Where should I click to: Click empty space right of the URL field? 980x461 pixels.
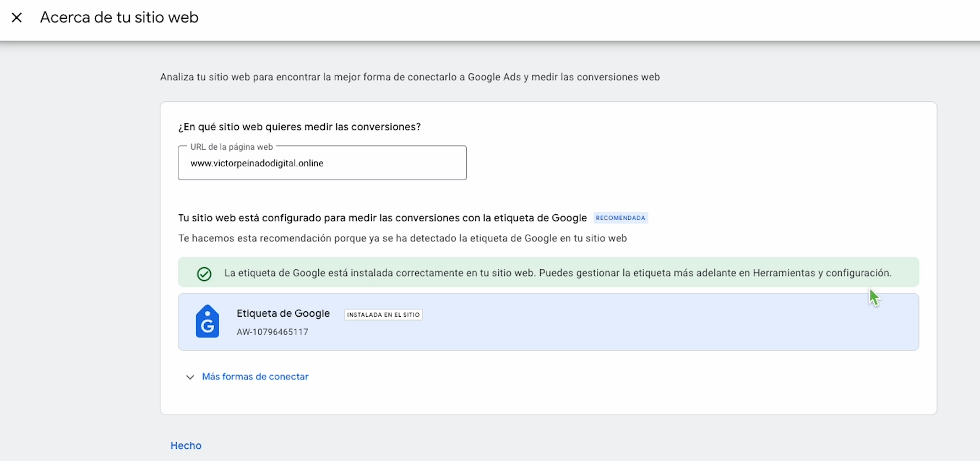click(x=661, y=163)
